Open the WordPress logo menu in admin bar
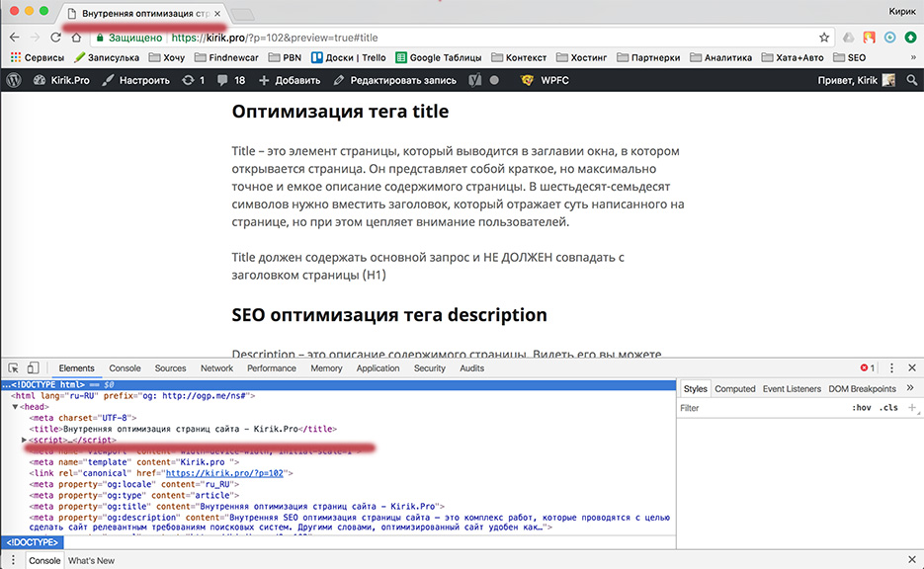This screenshot has height=569, width=924. (14, 80)
